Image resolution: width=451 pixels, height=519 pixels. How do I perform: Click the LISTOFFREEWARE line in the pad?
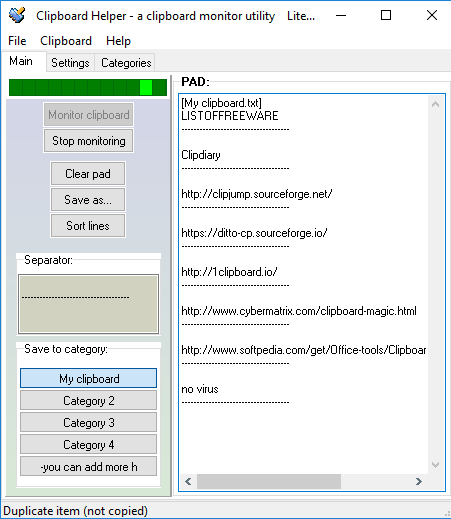coord(230,116)
